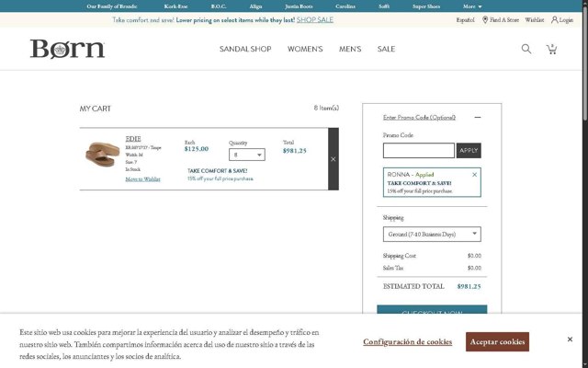Open the SANDAL SHOP menu
The width and height of the screenshot is (588, 368).
[x=245, y=49]
